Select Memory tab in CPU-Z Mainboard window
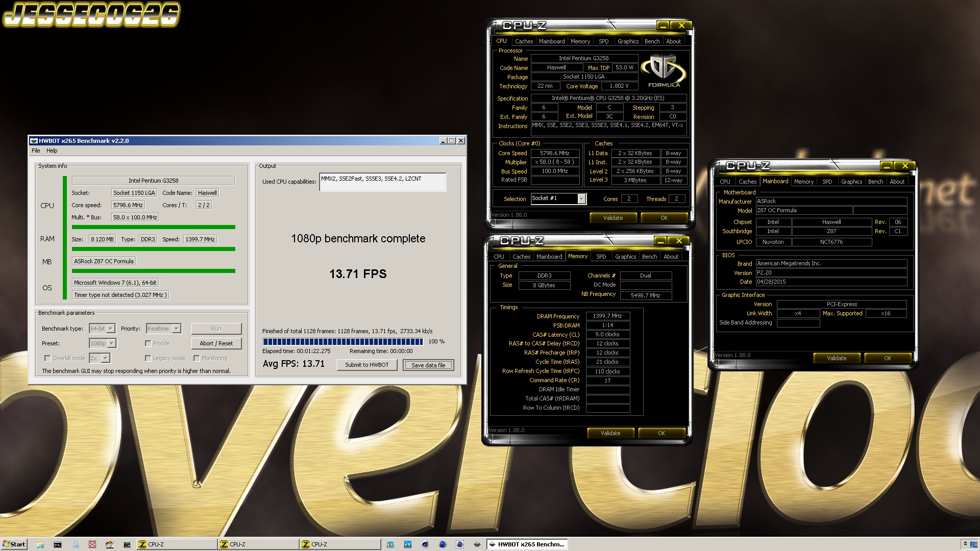Screen dimensions: 980x551 [803, 182]
